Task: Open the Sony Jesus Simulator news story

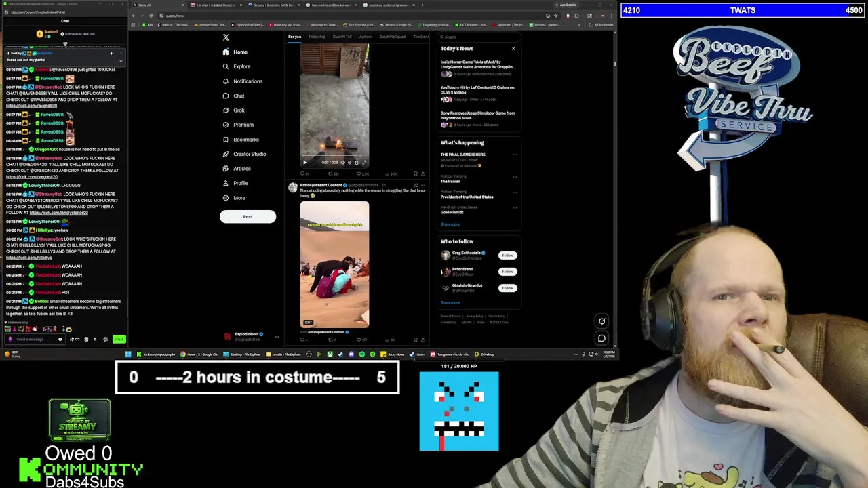Action: pyautogui.click(x=478, y=119)
